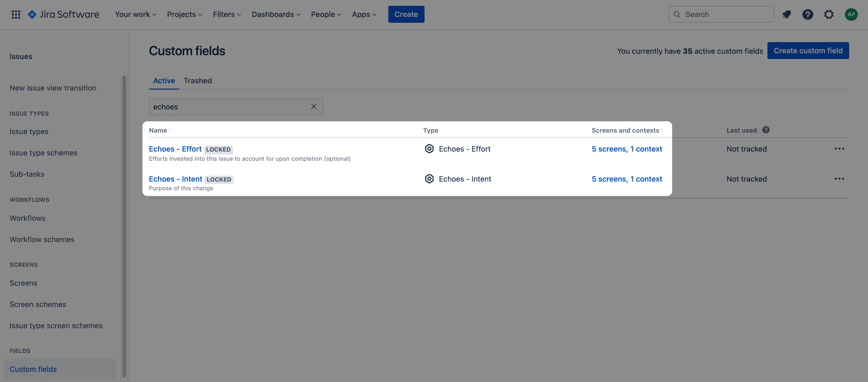The height and width of the screenshot is (382, 868).
Task: Sort by the Name column
Action: point(160,130)
